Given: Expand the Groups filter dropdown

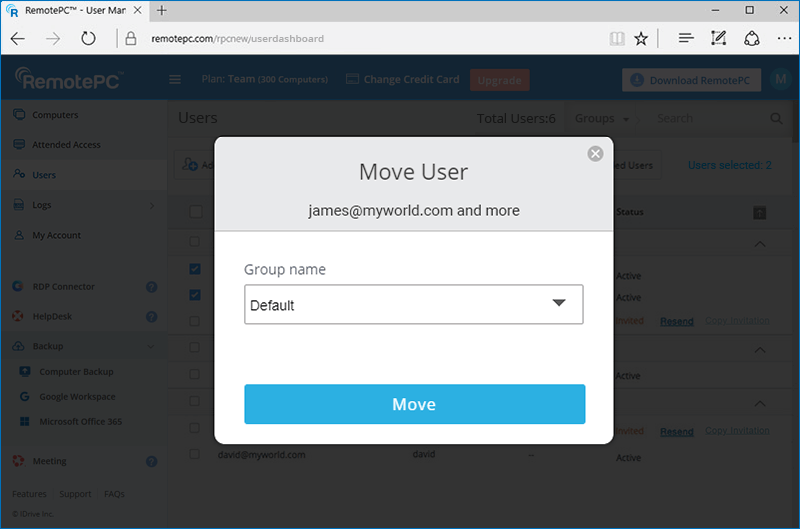Looking at the screenshot, I should click(601, 118).
